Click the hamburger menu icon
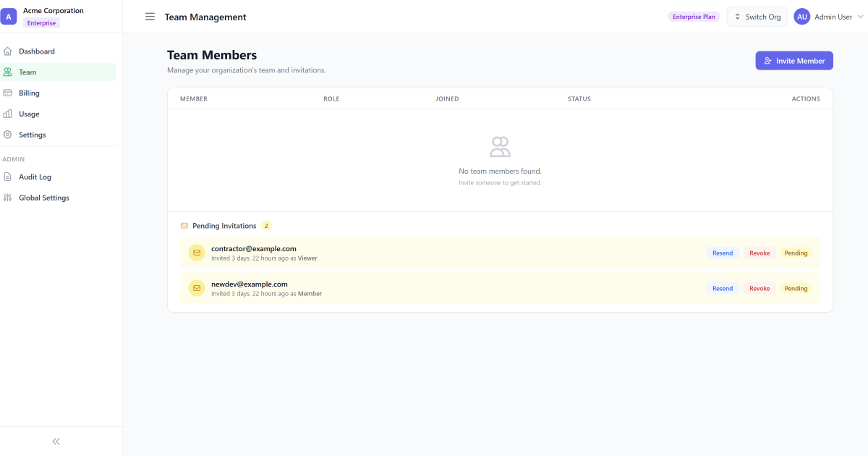868x456 pixels. (x=150, y=17)
